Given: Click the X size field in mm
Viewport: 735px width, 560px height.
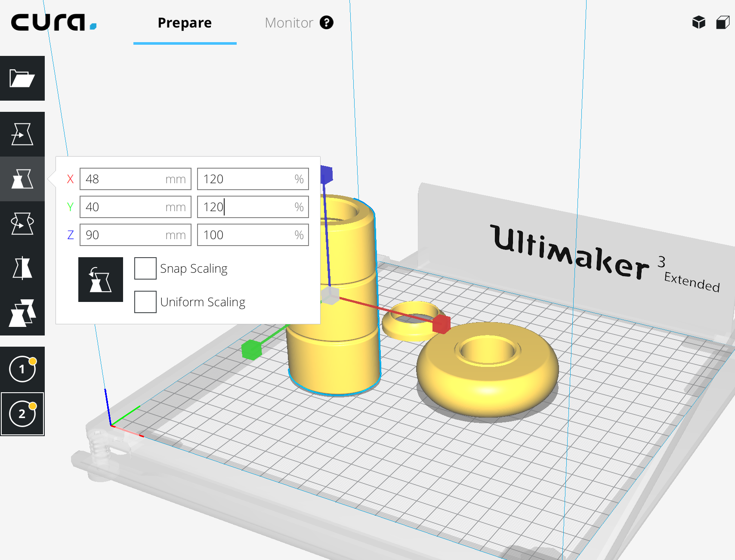Looking at the screenshot, I should 136,179.
